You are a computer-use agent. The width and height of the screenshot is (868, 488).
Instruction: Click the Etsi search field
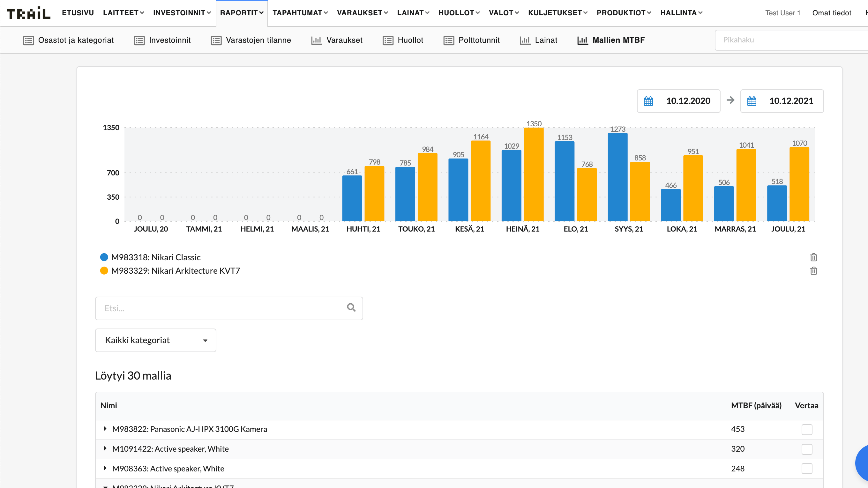point(229,308)
